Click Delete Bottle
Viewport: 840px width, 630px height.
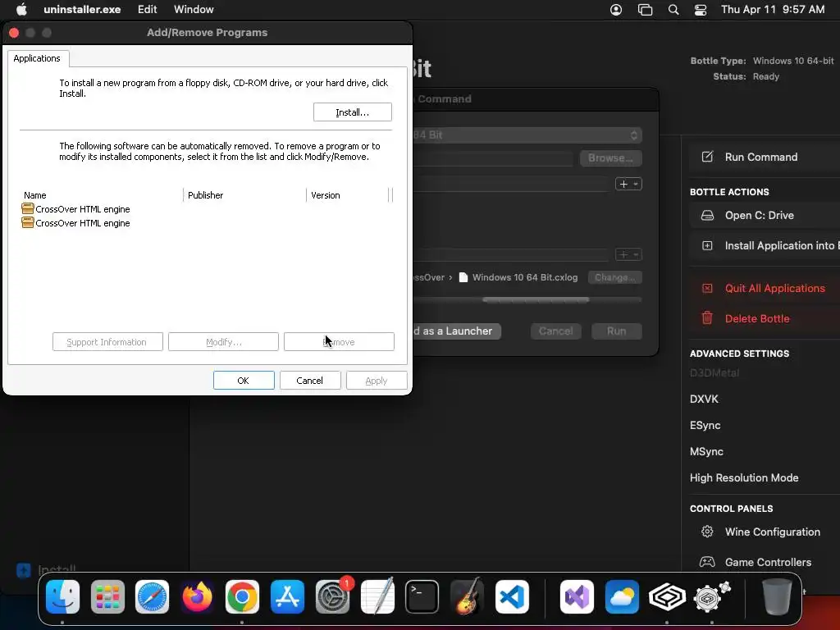765,319
